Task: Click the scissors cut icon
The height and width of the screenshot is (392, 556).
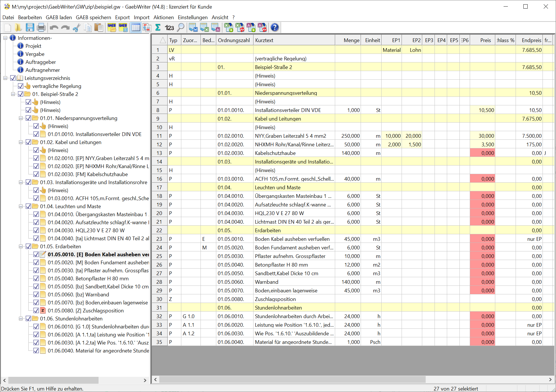Action: tap(76, 27)
